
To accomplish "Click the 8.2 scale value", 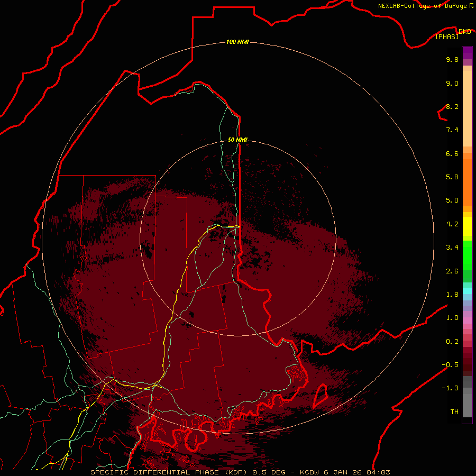I will 452,106.
